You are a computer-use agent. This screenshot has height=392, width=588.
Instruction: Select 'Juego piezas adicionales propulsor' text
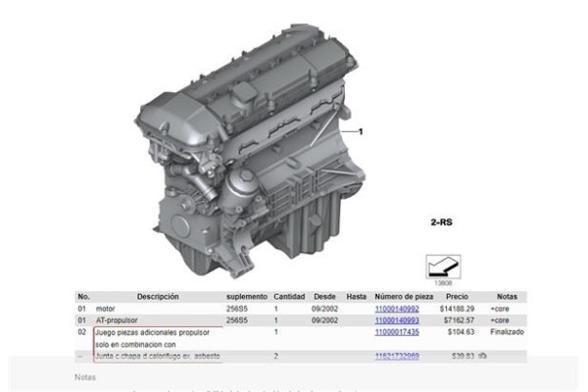click(152, 333)
